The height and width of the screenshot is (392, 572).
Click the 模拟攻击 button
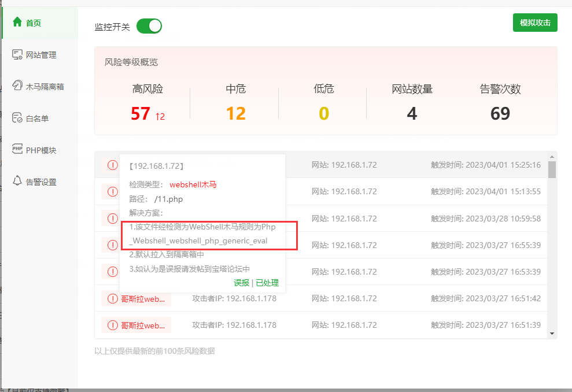pyautogui.click(x=535, y=23)
